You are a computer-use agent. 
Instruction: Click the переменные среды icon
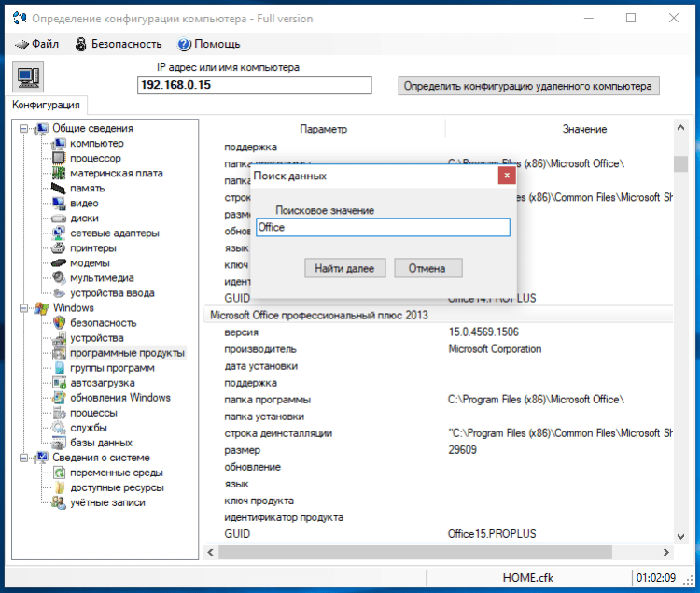click(x=59, y=473)
